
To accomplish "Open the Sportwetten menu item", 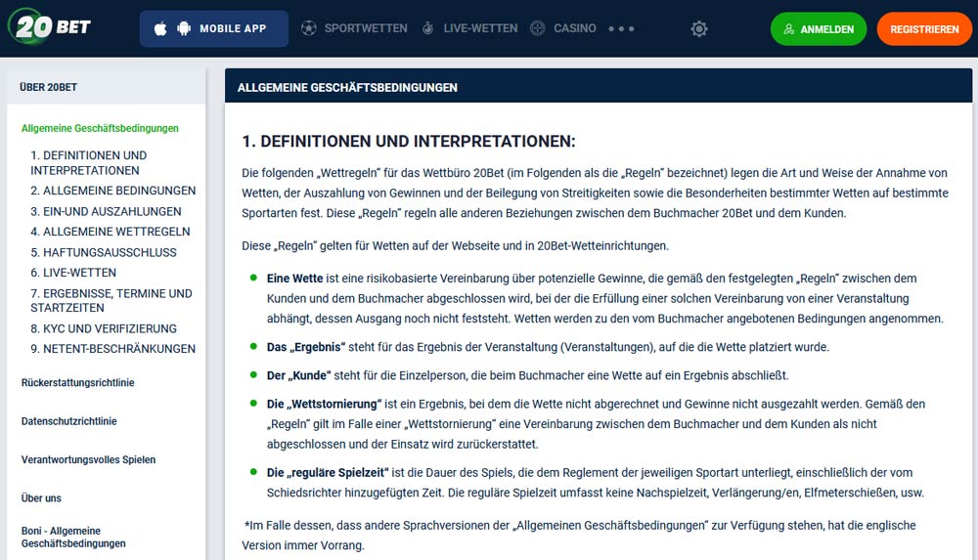I will pyautogui.click(x=366, y=28).
